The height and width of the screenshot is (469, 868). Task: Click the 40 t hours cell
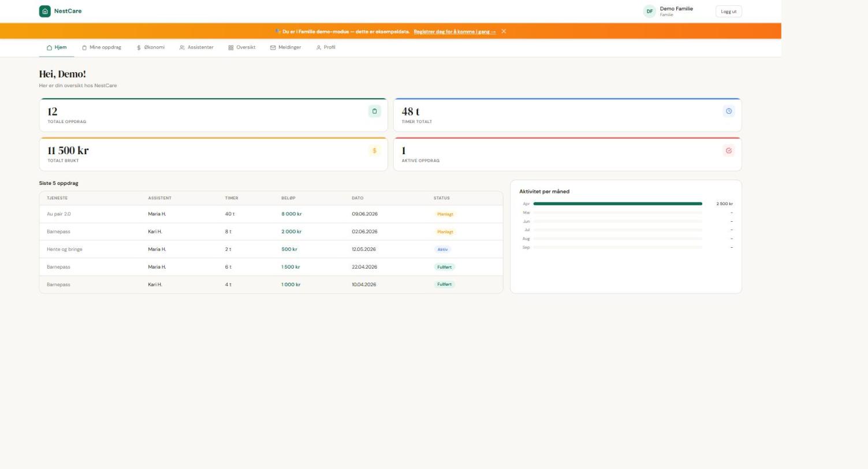click(x=230, y=214)
